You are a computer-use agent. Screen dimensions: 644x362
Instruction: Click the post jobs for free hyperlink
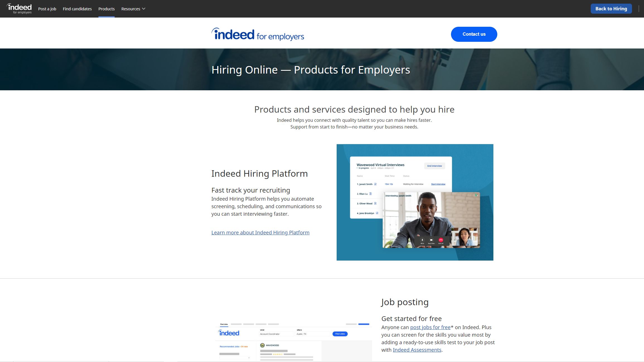[430, 327]
